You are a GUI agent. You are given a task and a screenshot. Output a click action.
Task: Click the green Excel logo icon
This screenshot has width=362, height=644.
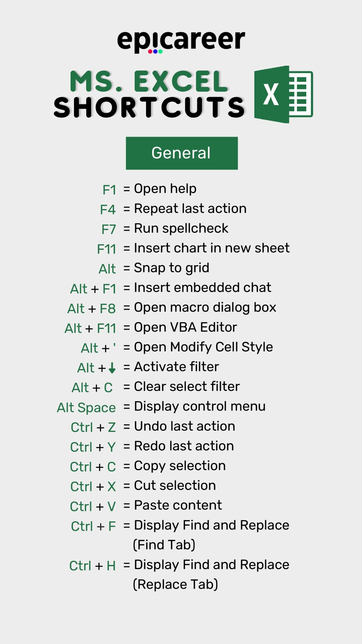[284, 94]
